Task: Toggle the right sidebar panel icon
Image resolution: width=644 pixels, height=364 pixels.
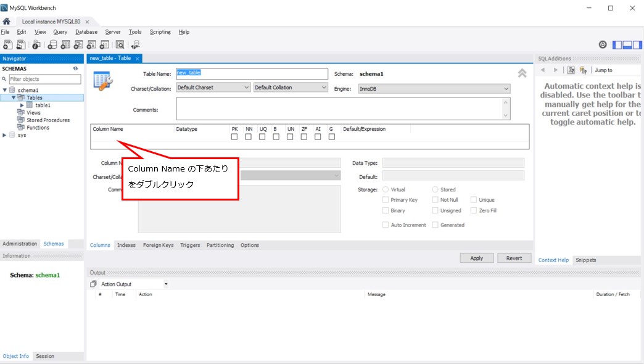Action: pos(637,45)
